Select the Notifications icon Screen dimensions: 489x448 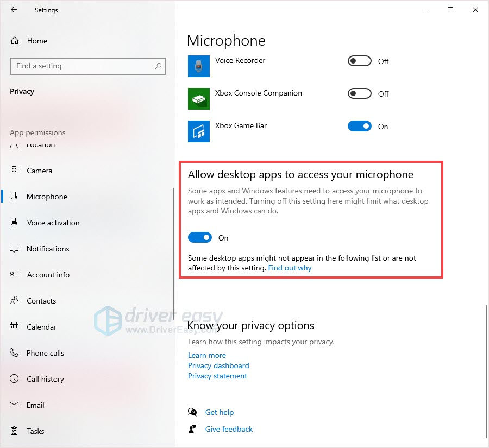[x=14, y=248]
